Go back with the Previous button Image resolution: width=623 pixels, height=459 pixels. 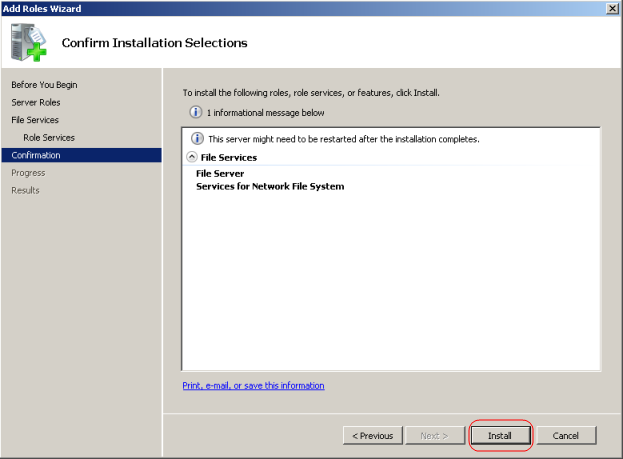click(x=373, y=436)
